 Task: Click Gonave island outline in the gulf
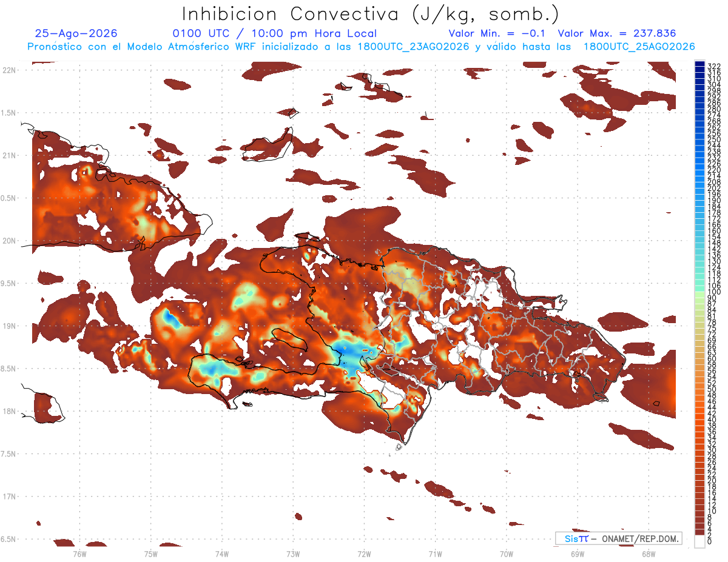[x=288, y=340]
